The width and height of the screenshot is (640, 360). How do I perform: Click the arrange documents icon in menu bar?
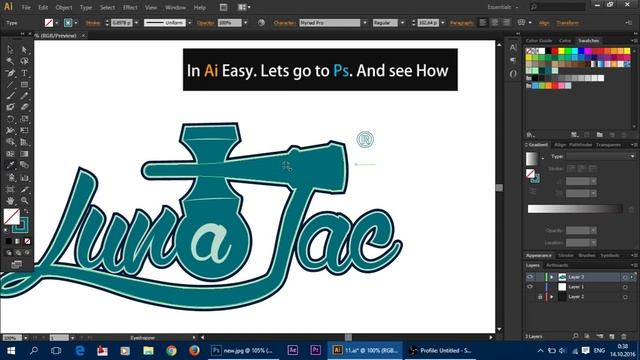[244, 7]
